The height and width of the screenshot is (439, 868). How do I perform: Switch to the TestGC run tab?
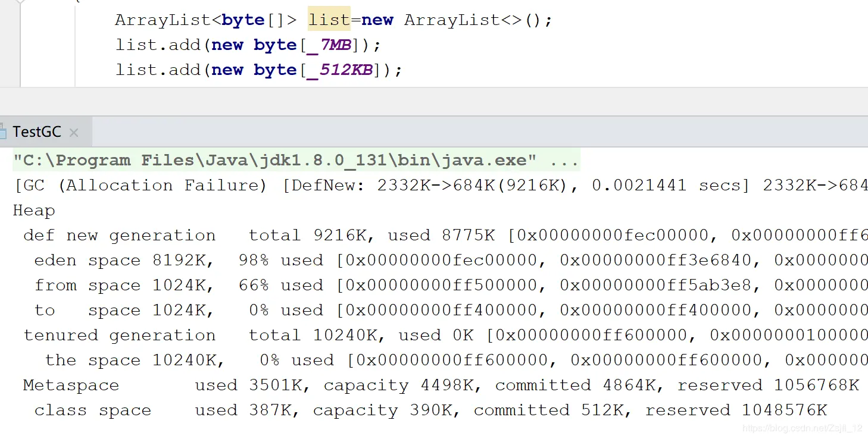[37, 132]
